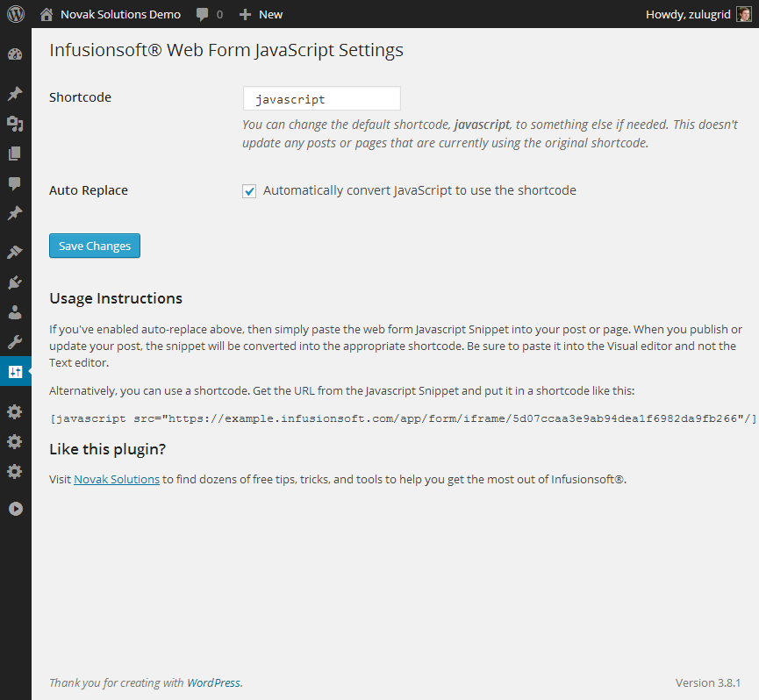Open the Novak Solutions link
Viewport: 759px width, 700px height.
(117, 480)
